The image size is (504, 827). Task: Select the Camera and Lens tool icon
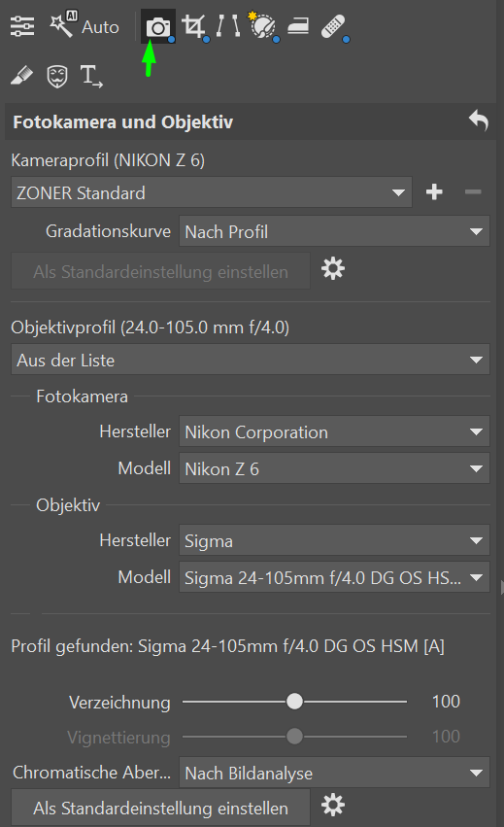click(x=158, y=26)
